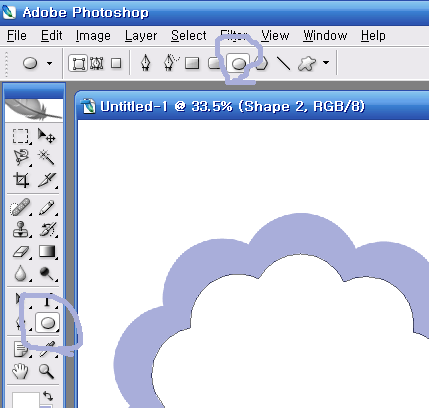Select the Eraser tool

click(21, 252)
